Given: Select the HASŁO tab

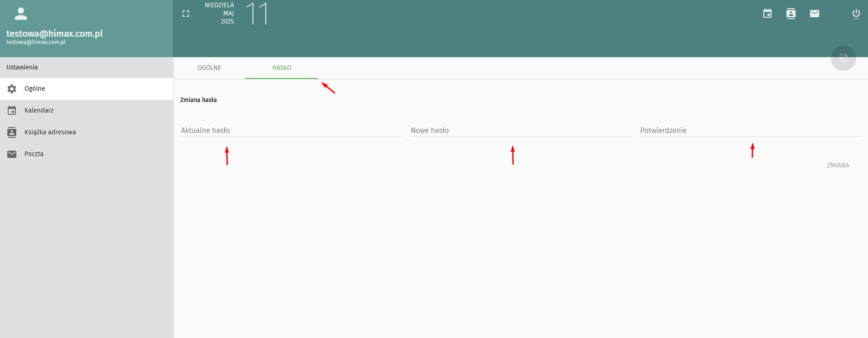Looking at the screenshot, I should 281,68.
